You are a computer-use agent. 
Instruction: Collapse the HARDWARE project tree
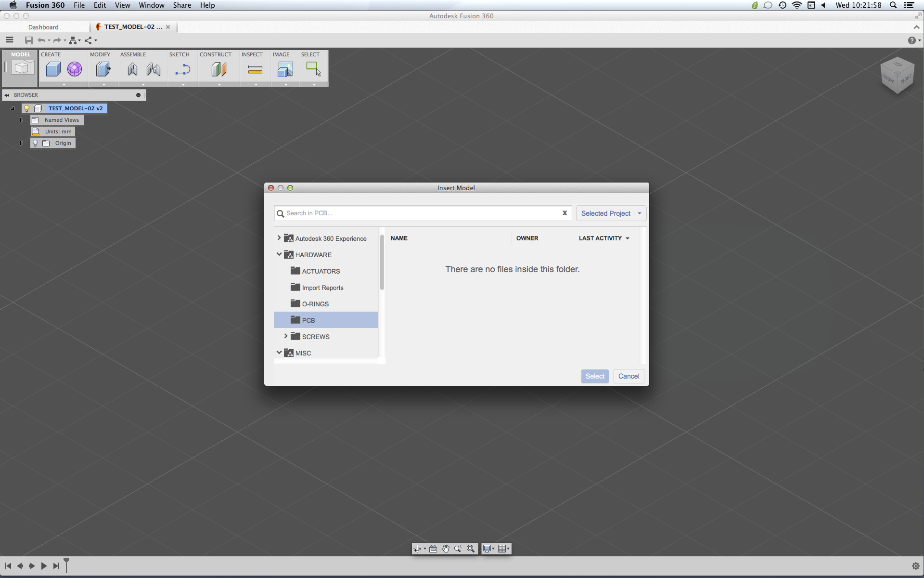click(279, 254)
